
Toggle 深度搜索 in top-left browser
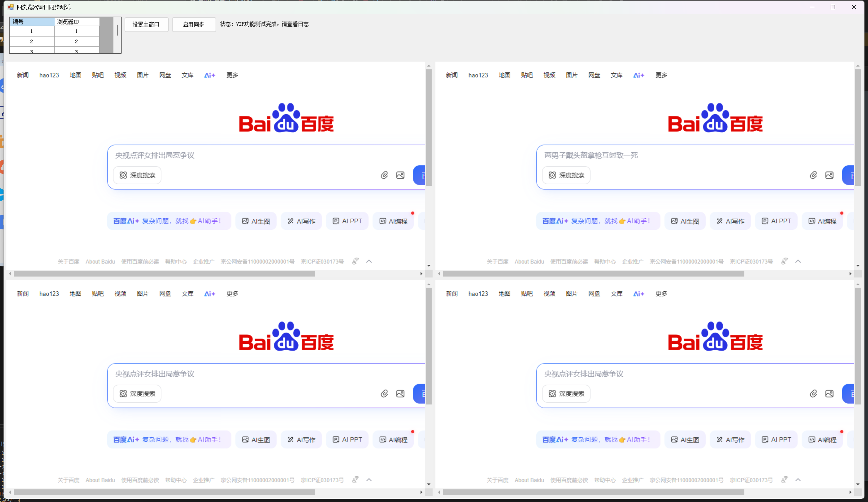click(137, 175)
